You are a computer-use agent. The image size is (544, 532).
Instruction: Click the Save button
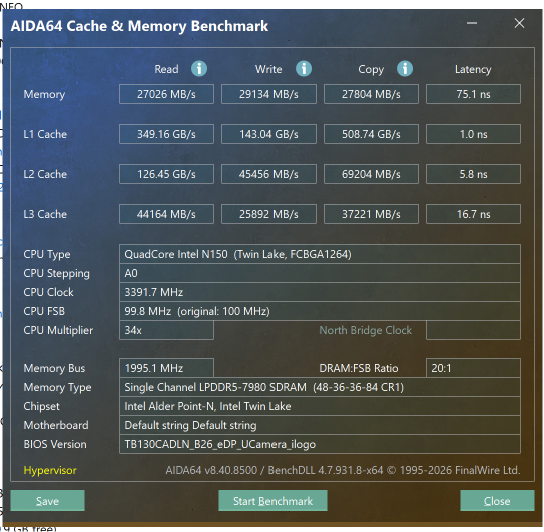click(x=48, y=500)
